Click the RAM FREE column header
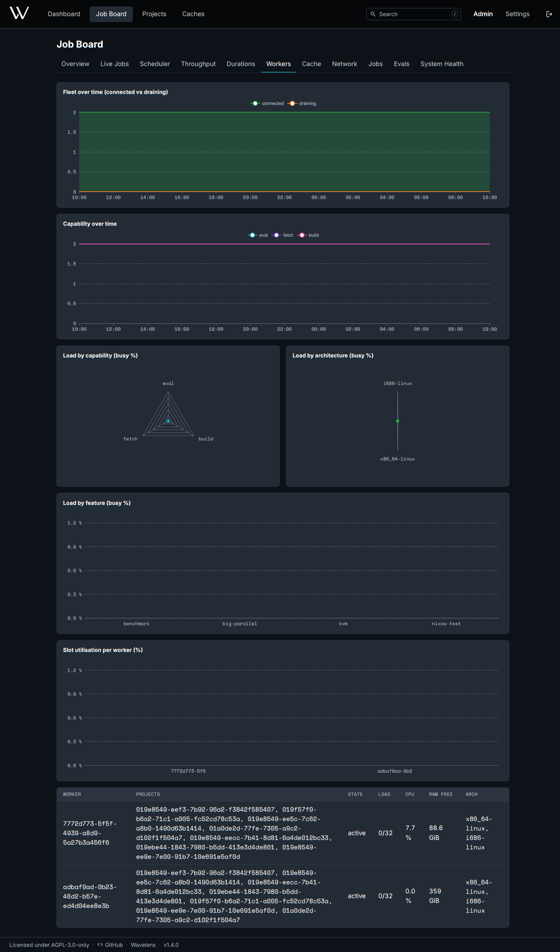The height and width of the screenshot is (952, 560). tap(441, 794)
